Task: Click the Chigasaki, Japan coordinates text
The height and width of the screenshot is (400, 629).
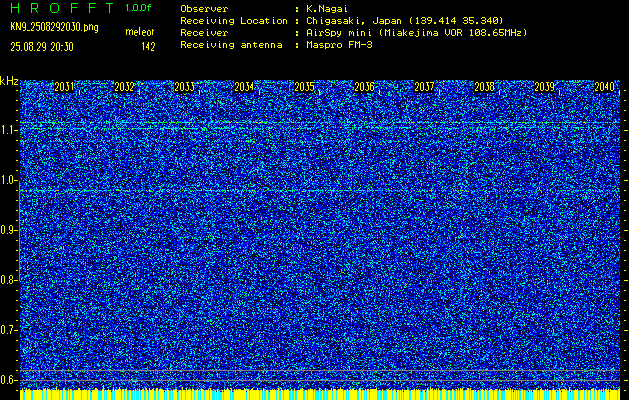Action: pos(405,21)
